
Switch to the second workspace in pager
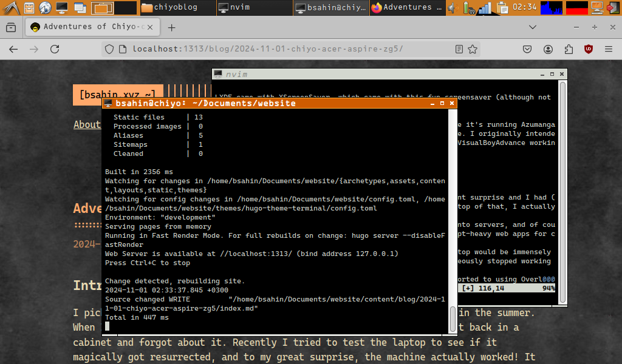126,7
